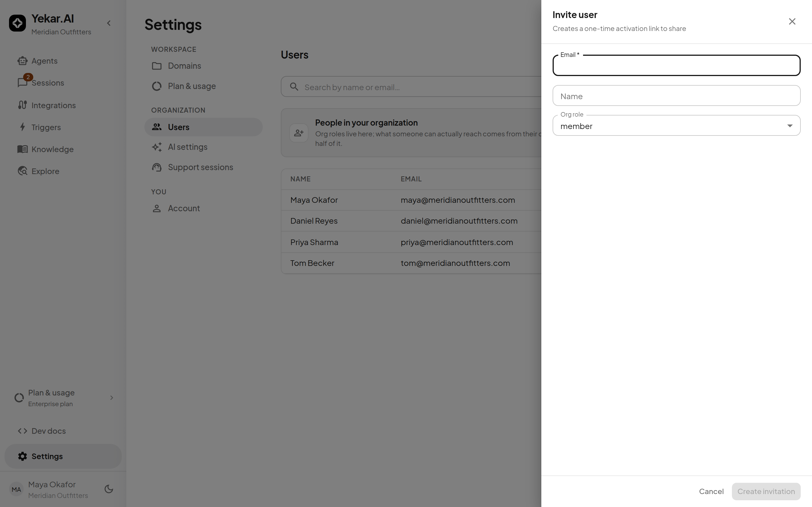This screenshot has height=507, width=812.
Task: Collapse the sidebar with the chevron
Action: [x=109, y=23]
